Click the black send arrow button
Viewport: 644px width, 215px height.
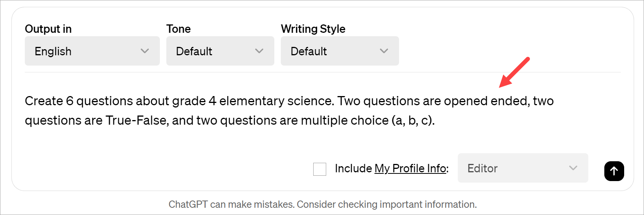(614, 171)
